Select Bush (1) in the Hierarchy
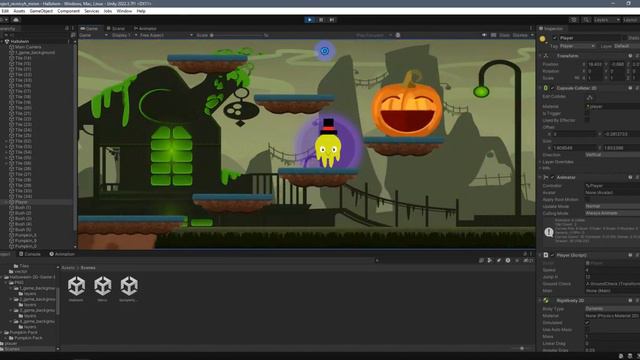Viewport: 640px width, 360px height. point(23,208)
